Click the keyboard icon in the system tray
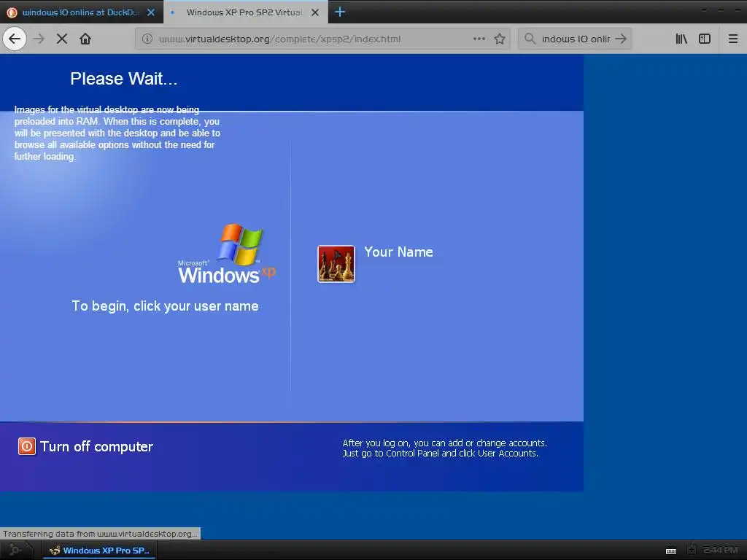This screenshot has height=560, width=747. click(x=671, y=551)
